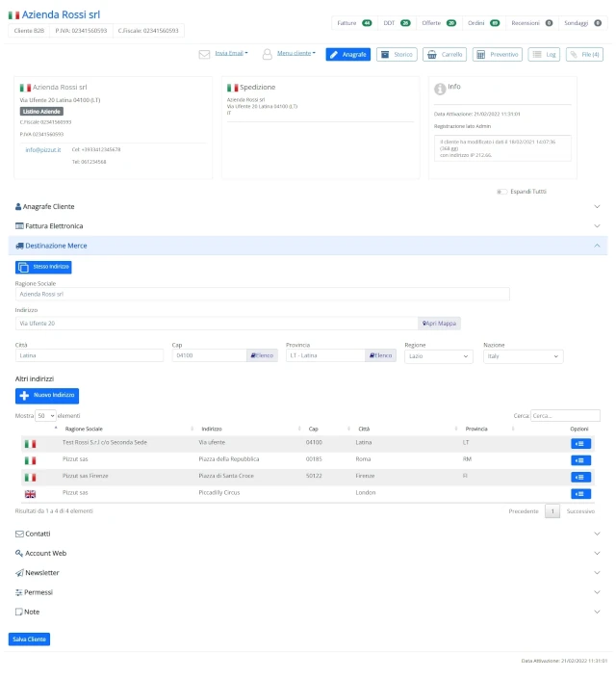The image size is (616, 678).
Task: Open the Log view
Action: (x=544, y=55)
